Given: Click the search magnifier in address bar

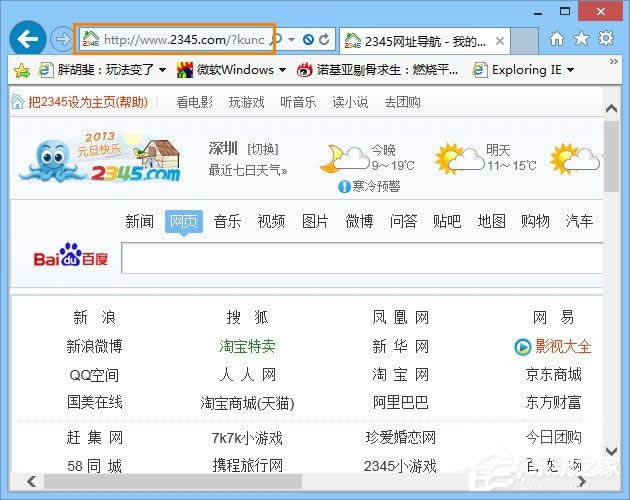Looking at the screenshot, I should [x=276, y=39].
